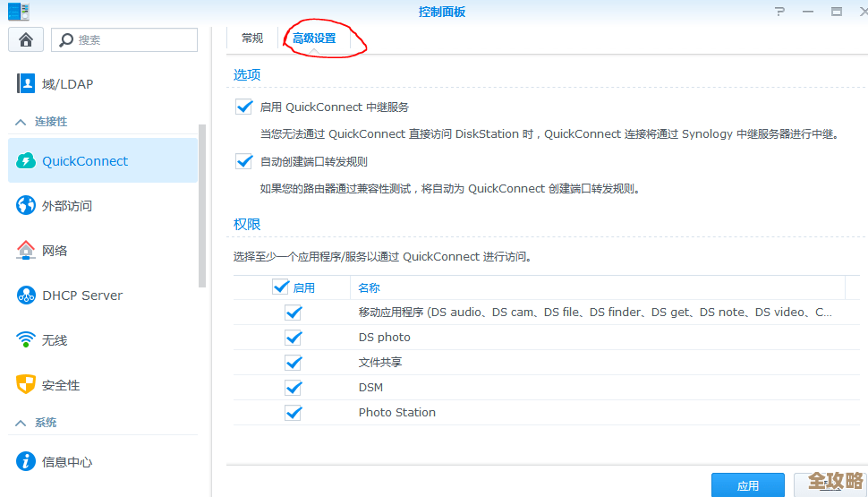Select the DSM row name

pyautogui.click(x=370, y=387)
